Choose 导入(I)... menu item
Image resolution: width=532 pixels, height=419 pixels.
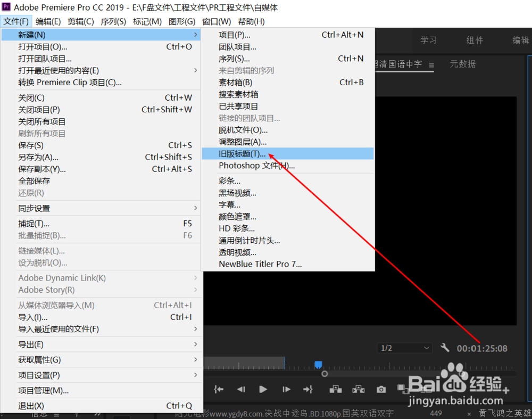pyautogui.click(x=101, y=317)
